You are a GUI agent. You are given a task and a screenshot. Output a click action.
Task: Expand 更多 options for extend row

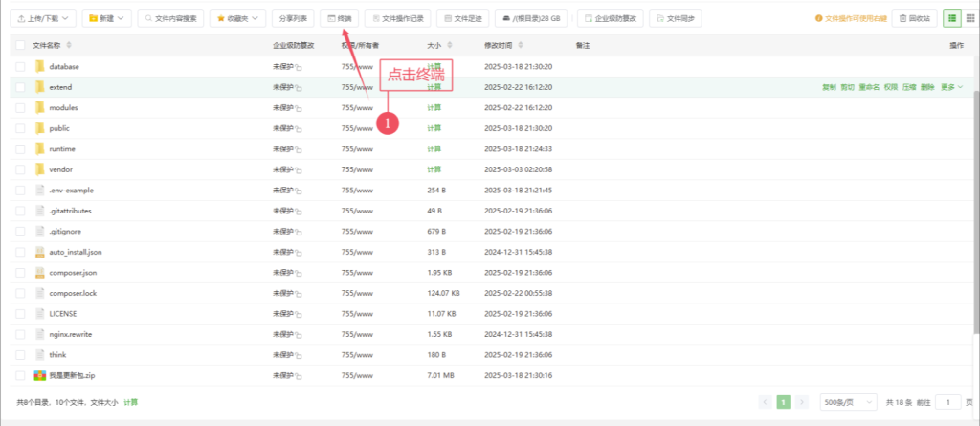click(952, 87)
